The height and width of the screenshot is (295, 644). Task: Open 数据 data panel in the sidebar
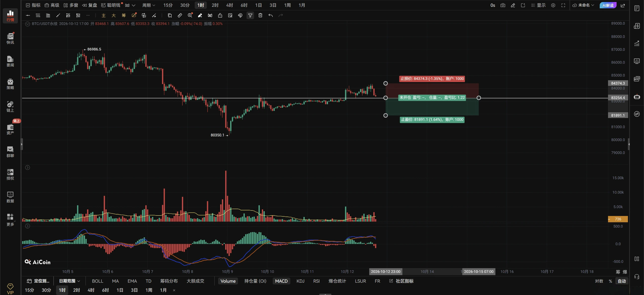10,197
